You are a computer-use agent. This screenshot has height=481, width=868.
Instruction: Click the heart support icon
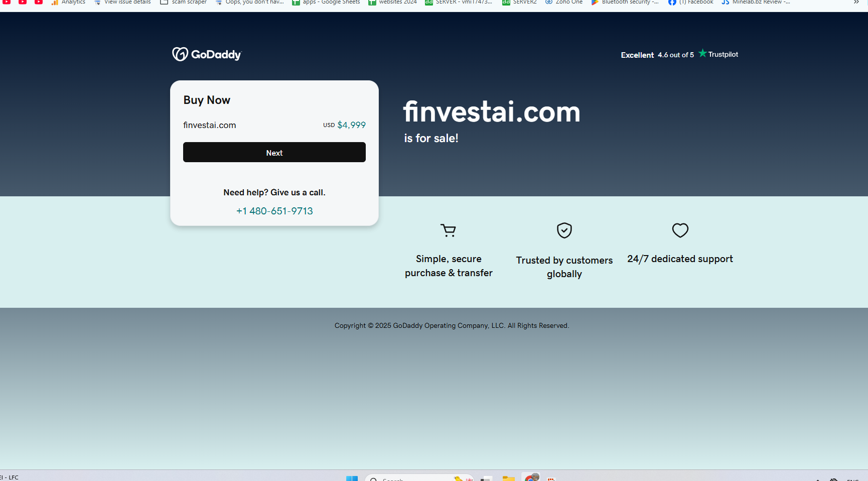click(680, 230)
